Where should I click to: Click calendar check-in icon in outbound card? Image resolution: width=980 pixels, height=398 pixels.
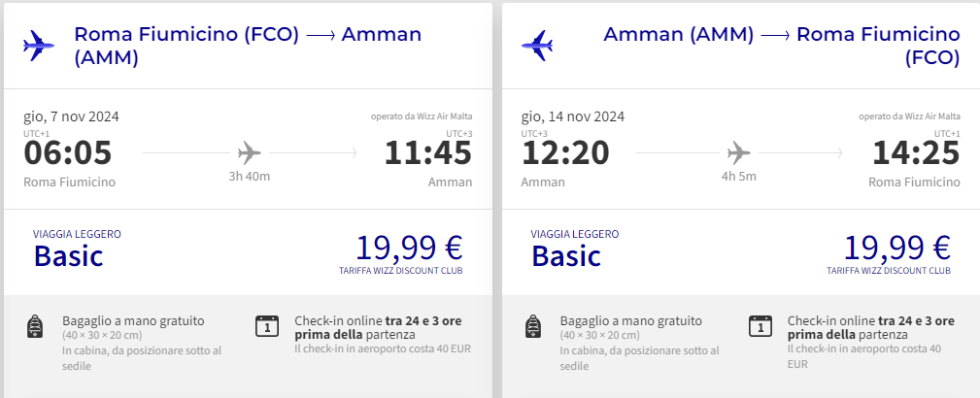click(x=267, y=326)
